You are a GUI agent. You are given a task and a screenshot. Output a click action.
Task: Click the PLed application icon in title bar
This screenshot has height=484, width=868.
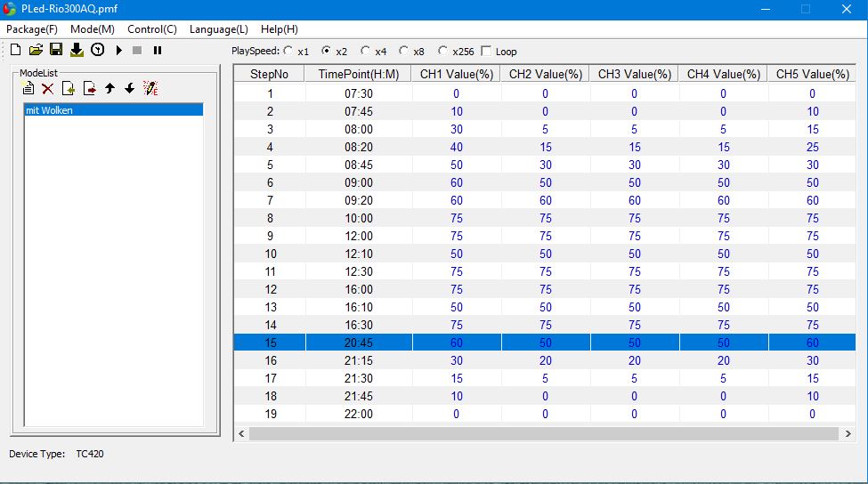pyautogui.click(x=10, y=9)
